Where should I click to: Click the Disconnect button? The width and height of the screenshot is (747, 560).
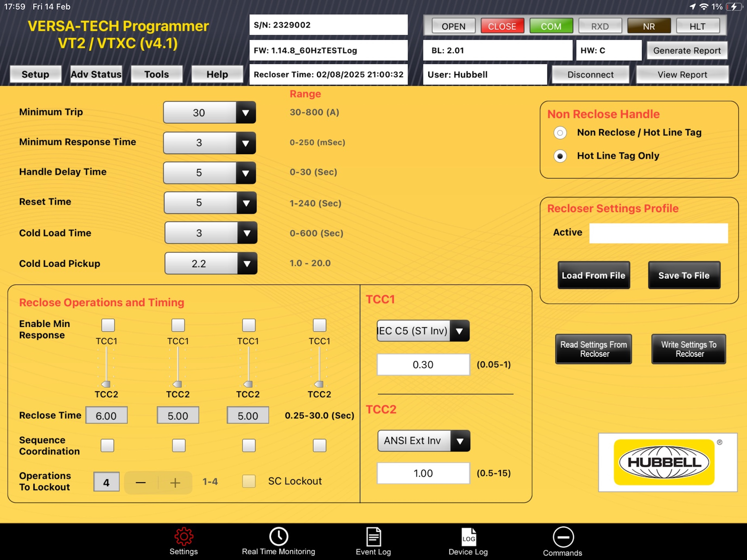coord(591,75)
